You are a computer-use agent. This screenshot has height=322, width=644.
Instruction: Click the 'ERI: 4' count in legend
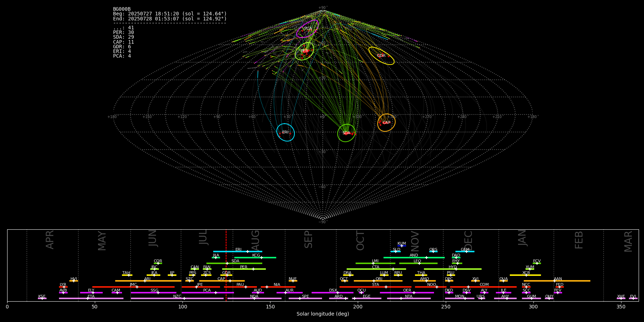[122, 51]
